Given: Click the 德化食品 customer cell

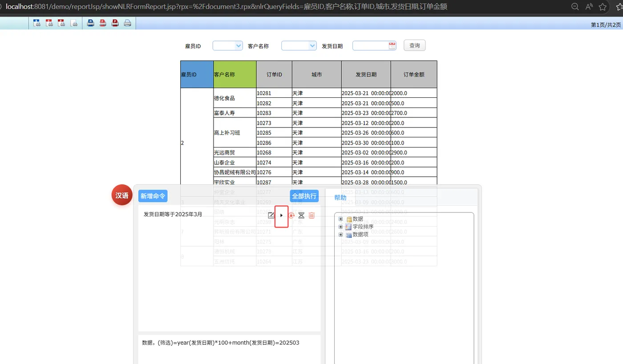Looking at the screenshot, I should [x=235, y=98].
